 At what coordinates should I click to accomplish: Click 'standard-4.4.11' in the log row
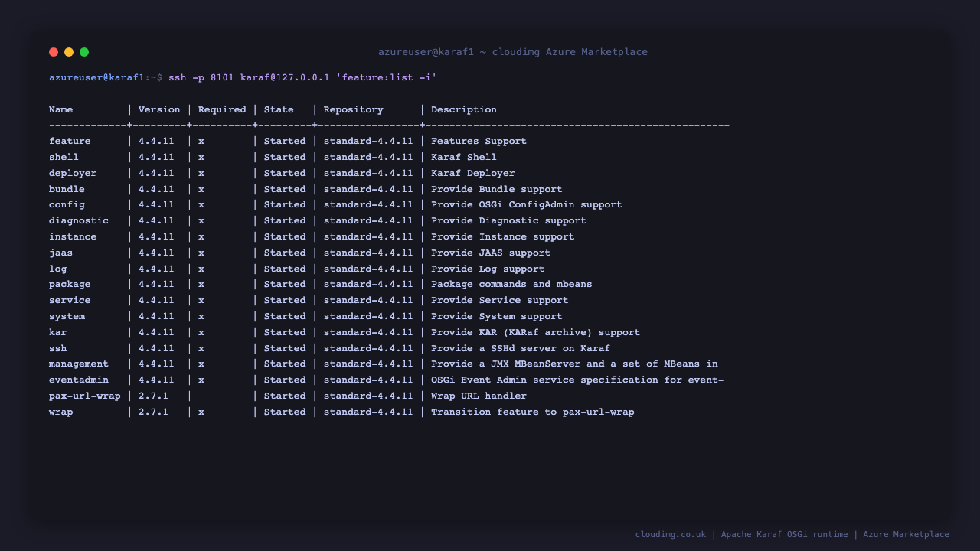[x=368, y=269]
